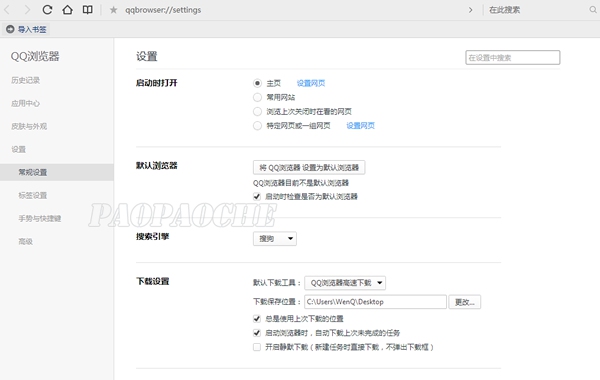Select the 主页 radio button
The image size is (600, 380).
(257, 83)
